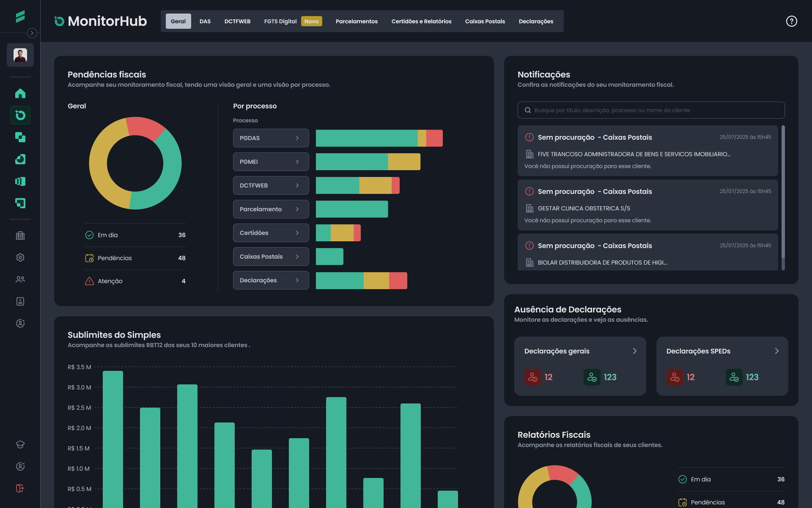Open the Caixas Postais tab
The width and height of the screenshot is (812, 508).
(x=485, y=21)
